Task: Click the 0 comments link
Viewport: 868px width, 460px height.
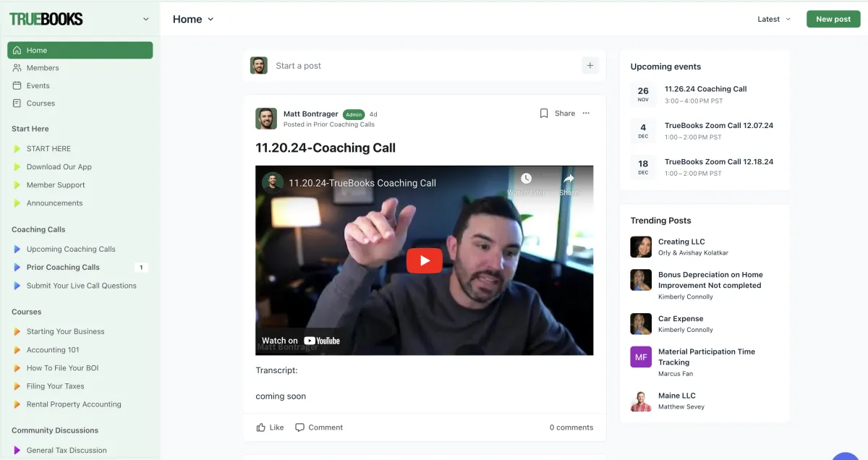Action: click(x=571, y=427)
